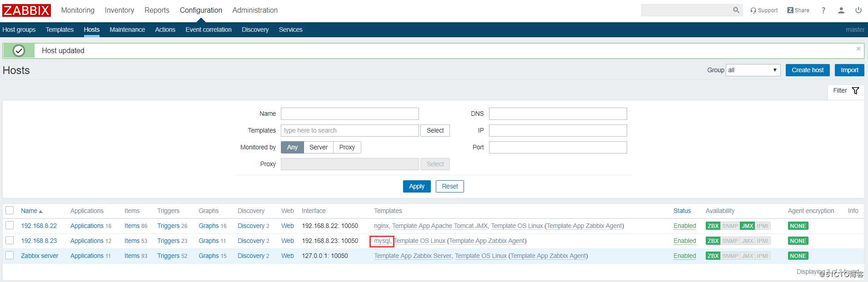Open the Monitoring menu
The image size is (868, 282).
click(78, 10)
